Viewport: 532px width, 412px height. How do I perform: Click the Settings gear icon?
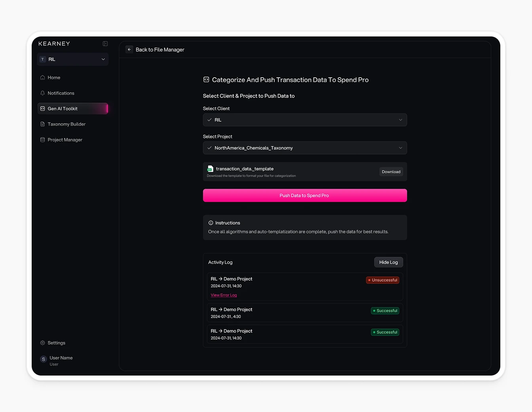(42, 343)
